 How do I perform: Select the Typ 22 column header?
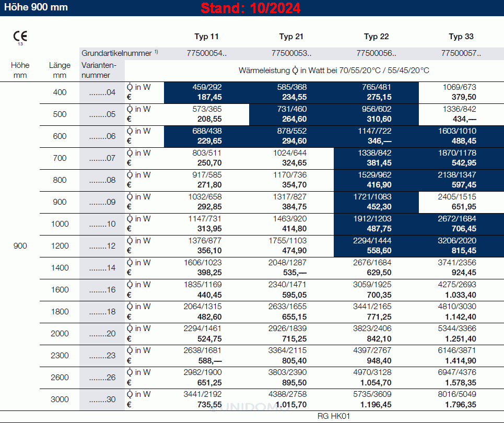[x=376, y=37]
